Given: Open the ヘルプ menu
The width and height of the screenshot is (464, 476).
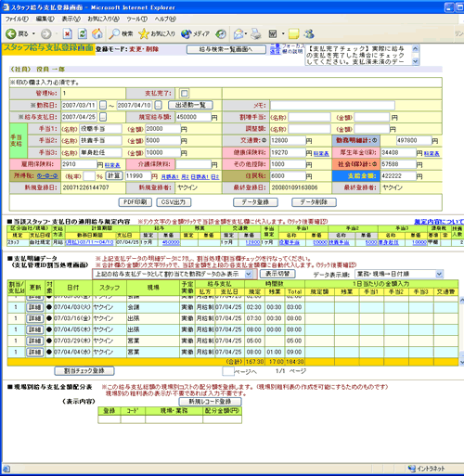Looking at the screenshot, I should pos(165,19).
